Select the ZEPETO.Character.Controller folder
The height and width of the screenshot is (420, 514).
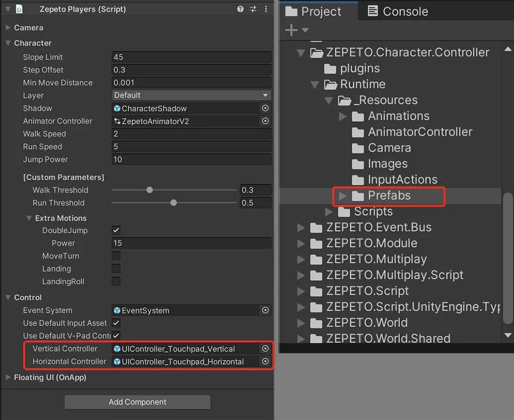point(408,52)
